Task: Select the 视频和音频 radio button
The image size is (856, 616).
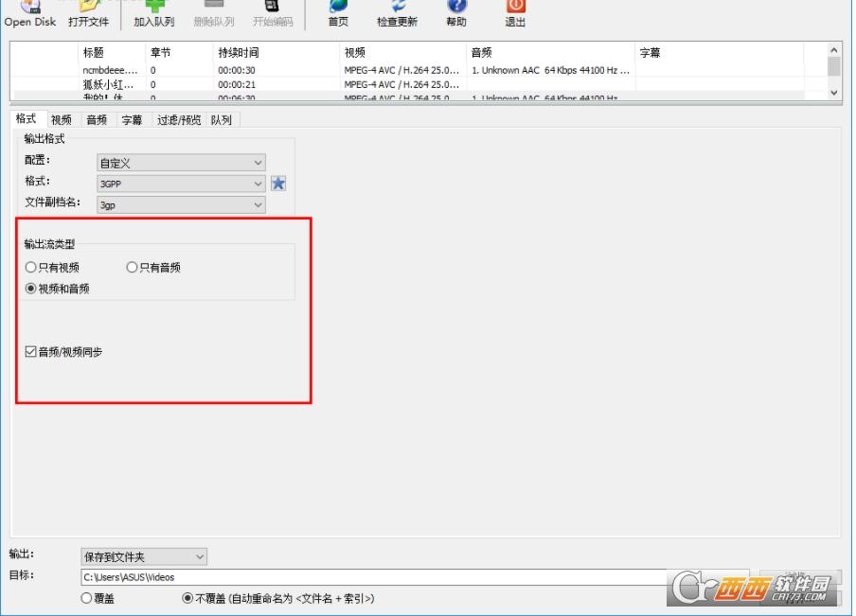Action: tap(30, 289)
